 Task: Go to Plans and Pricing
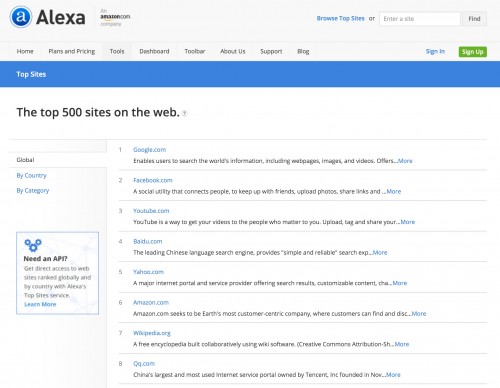pos(72,51)
